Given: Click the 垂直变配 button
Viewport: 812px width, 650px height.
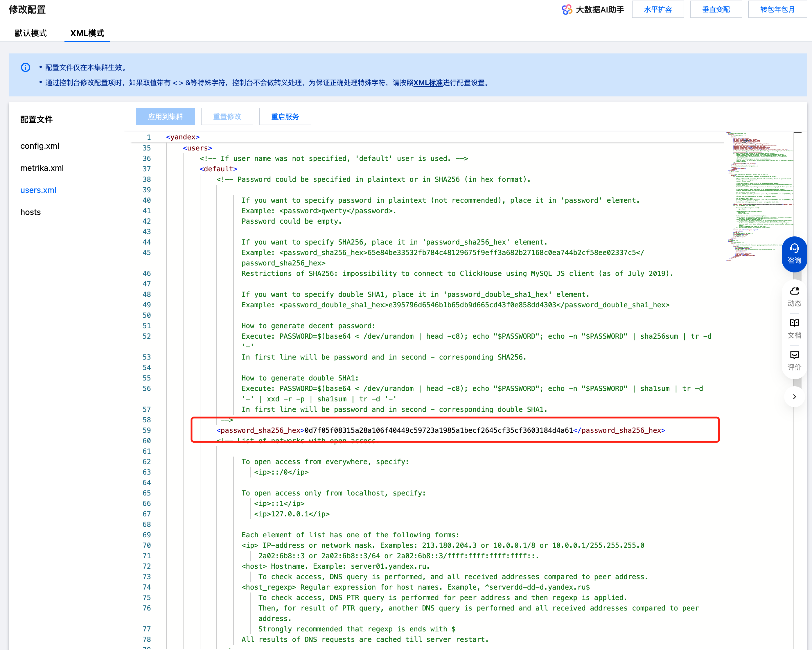Looking at the screenshot, I should pyautogui.click(x=716, y=9).
